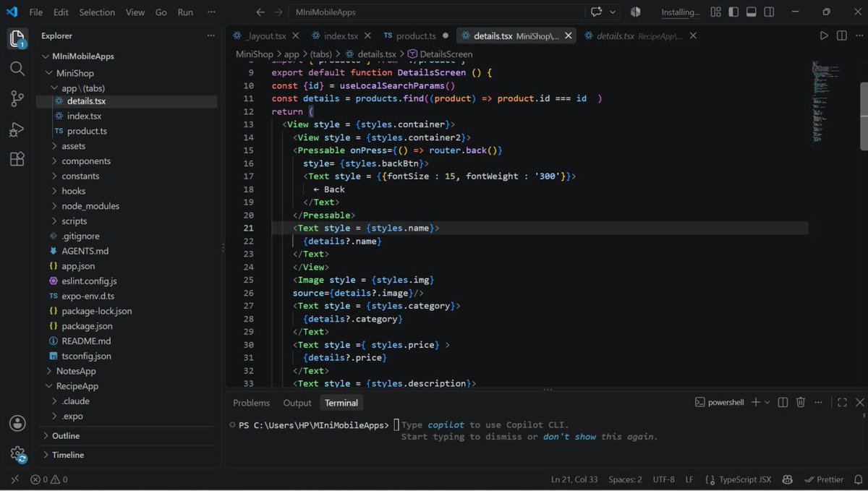Screen dimensions: 868x491
Task: Click the Installing... status in title bar
Action: coord(680,12)
